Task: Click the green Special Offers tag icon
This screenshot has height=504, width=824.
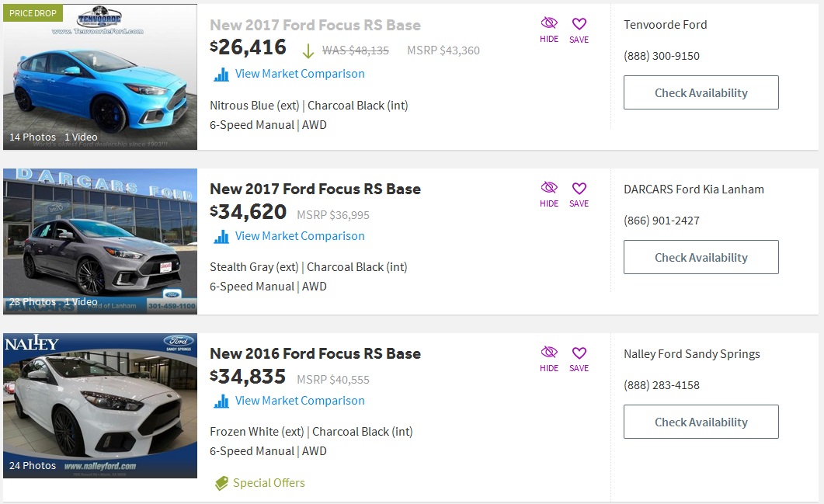Action: (221, 483)
